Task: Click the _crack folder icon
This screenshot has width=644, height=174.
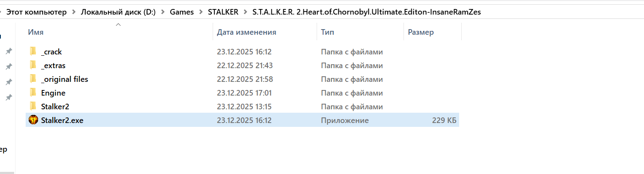Action: point(33,52)
